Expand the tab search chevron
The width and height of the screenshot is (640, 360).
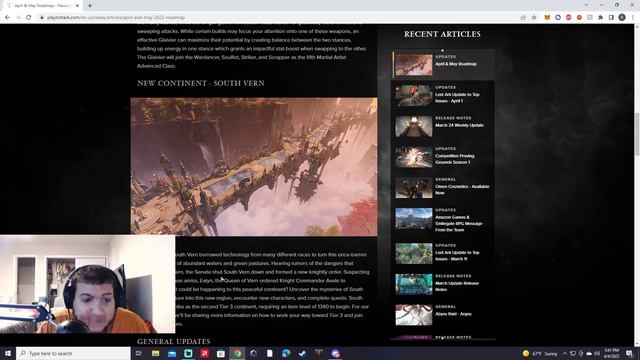tap(587, 5)
